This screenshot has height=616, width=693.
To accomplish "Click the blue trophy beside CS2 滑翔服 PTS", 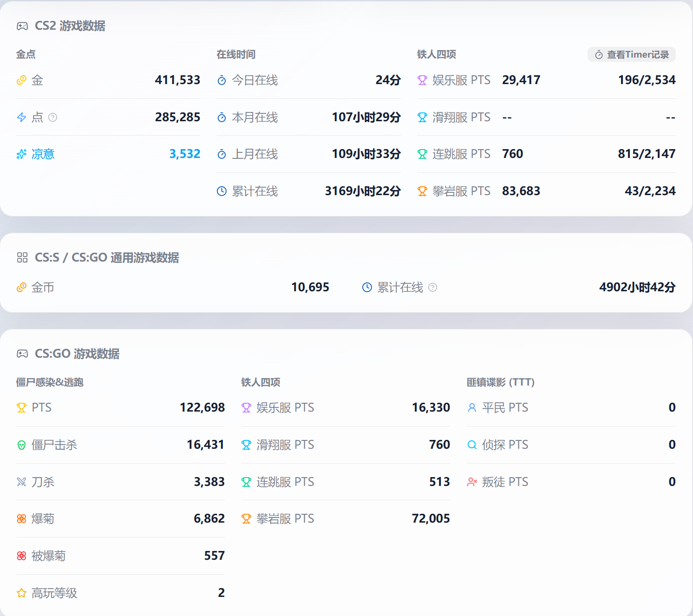I will pyautogui.click(x=422, y=117).
